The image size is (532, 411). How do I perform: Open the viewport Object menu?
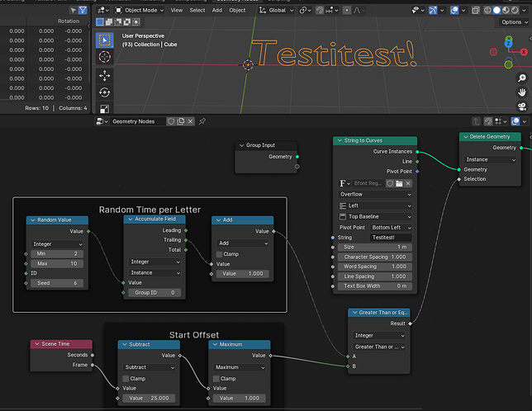pos(237,11)
